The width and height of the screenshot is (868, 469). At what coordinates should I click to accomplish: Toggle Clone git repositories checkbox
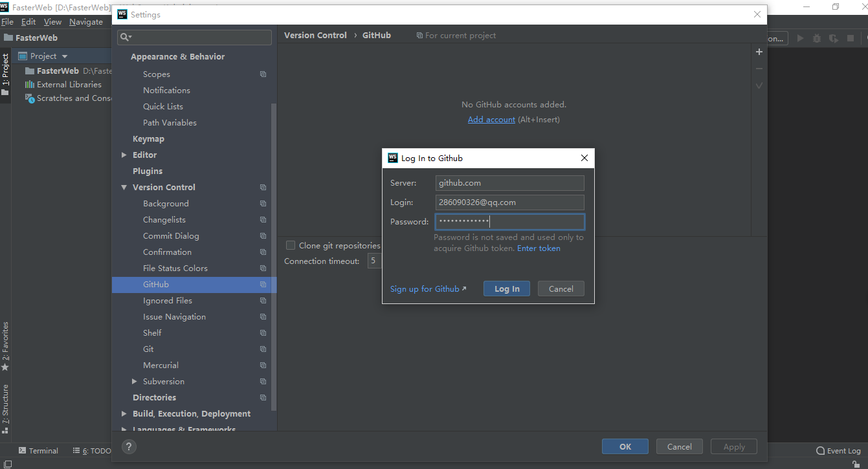click(x=291, y=245)
